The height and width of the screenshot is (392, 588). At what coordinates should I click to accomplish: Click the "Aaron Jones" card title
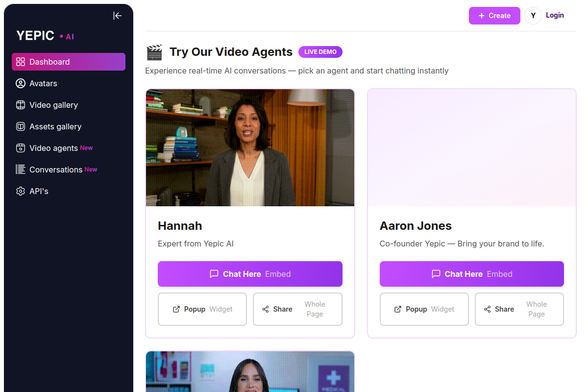coord(416,226)
